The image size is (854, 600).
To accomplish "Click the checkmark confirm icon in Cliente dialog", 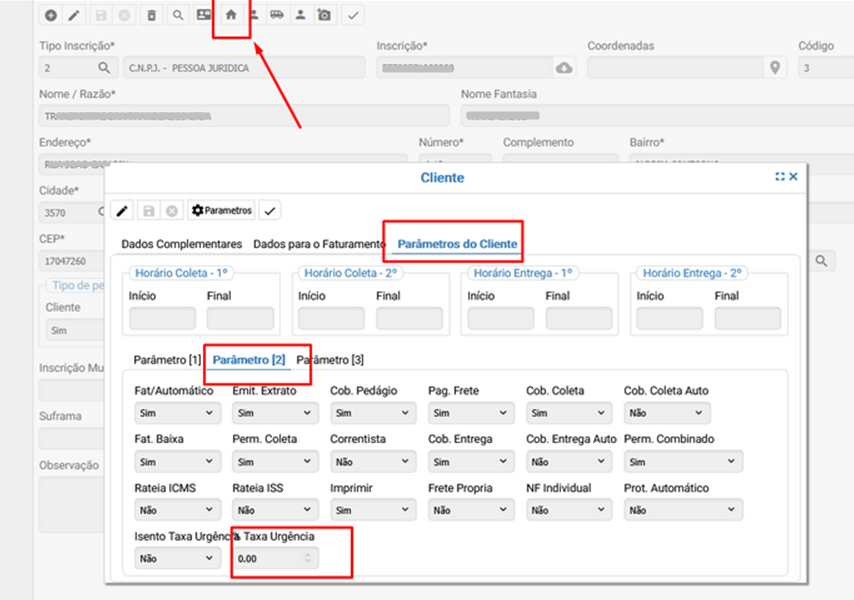I will (269, 211).
